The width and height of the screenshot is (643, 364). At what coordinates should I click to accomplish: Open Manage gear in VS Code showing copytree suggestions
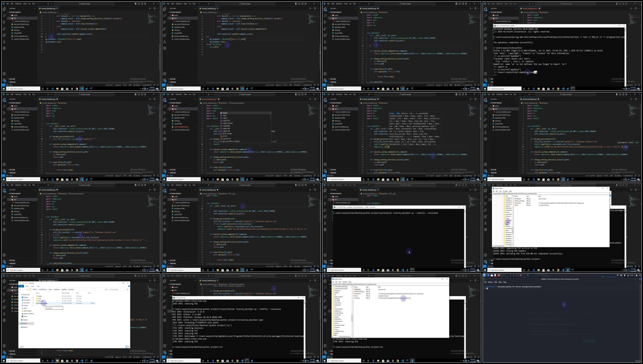[165, 171]
